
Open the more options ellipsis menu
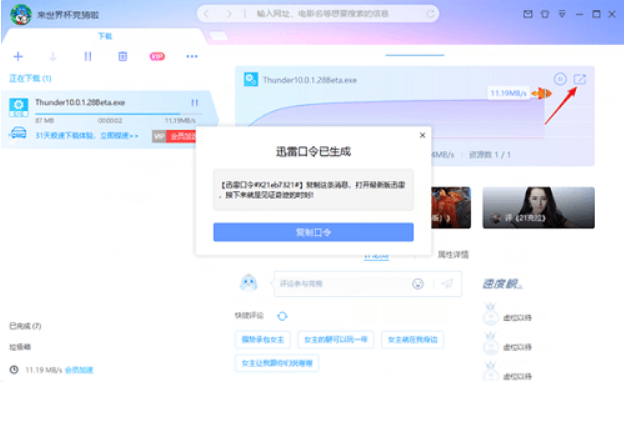click(192, 57)
